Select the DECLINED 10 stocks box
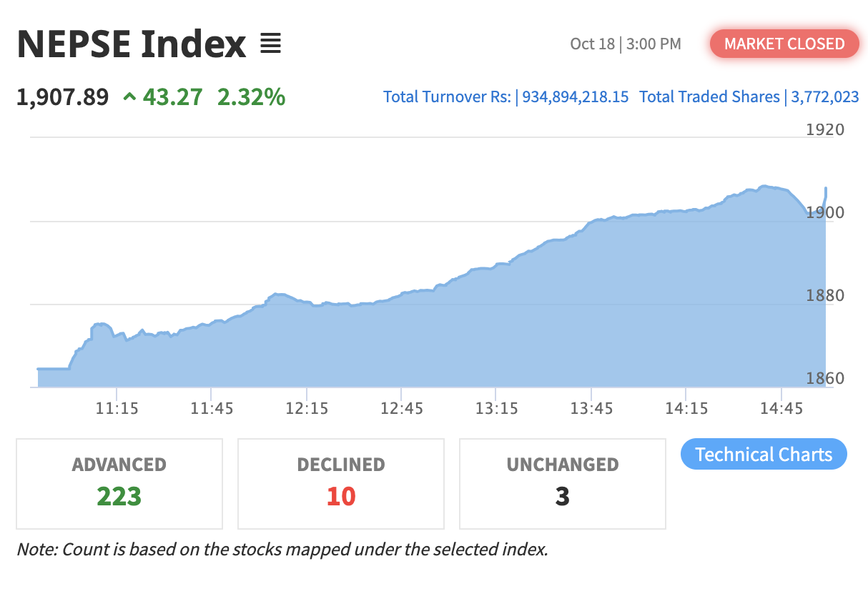Viewport: 868px width, 599px height. coord(341,482)
